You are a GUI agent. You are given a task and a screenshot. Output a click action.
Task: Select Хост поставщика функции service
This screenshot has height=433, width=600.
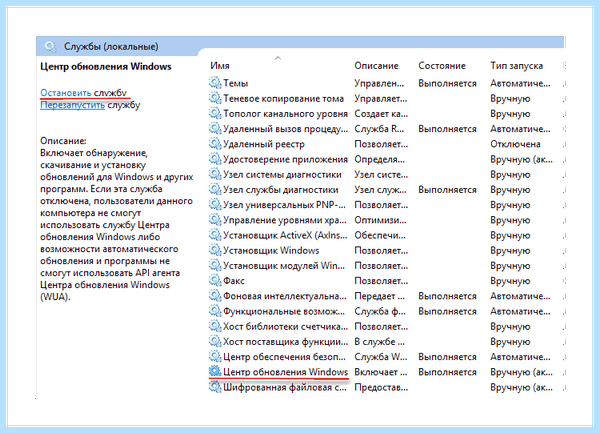coord(285,342)
